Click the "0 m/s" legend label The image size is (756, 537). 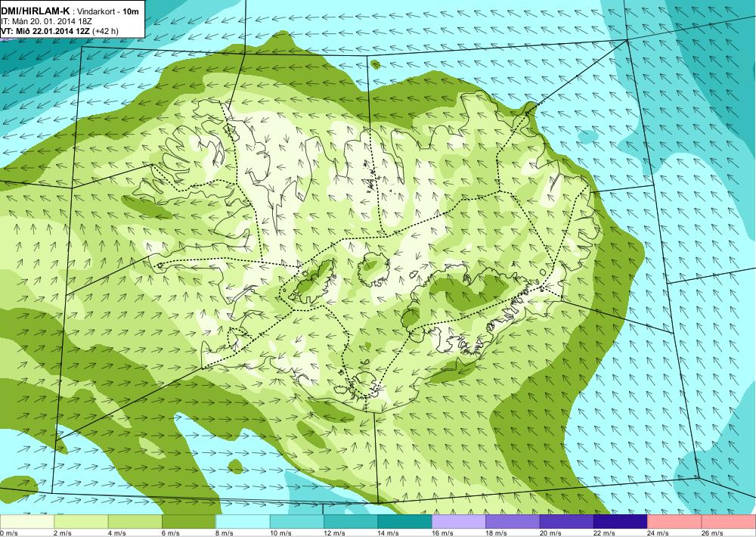pos(8,533)
